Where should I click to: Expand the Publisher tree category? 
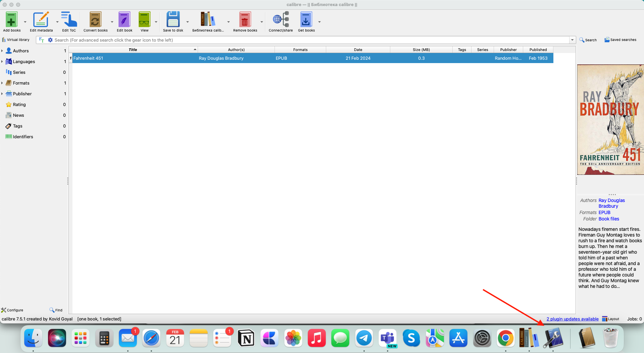pyautogui.click(x=2, y=94)
